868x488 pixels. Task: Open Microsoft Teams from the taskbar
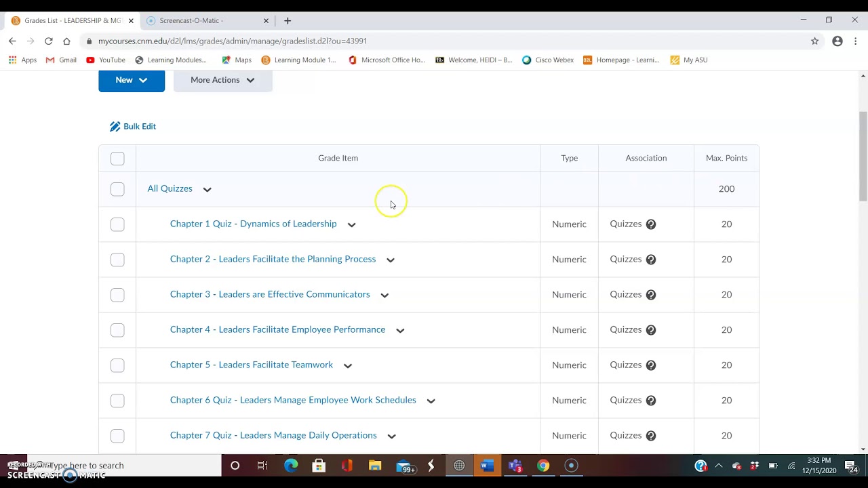click(515, 466)
